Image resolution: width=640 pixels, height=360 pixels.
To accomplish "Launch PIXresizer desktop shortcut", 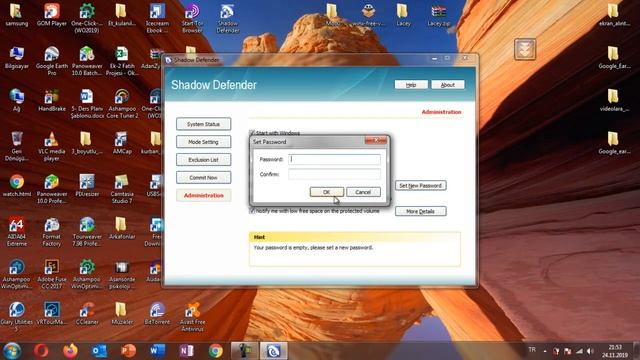I will 87,185.
